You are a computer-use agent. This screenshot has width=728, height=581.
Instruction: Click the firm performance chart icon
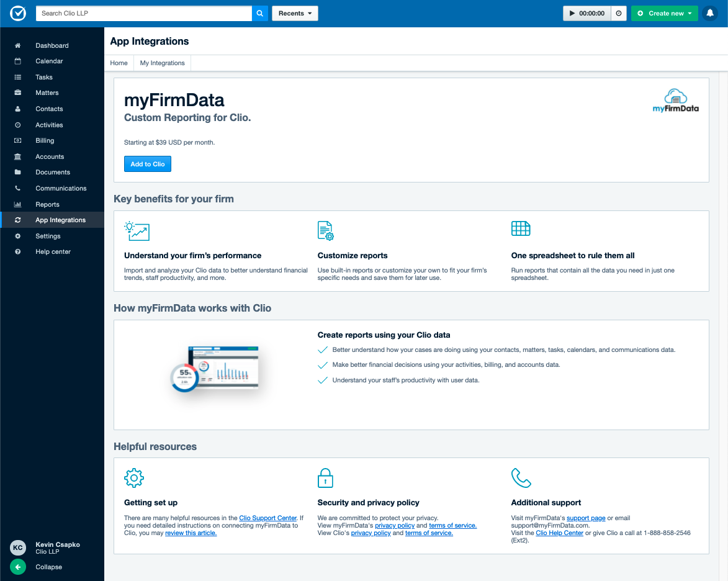pyautogui.click(x=137, y=231)
